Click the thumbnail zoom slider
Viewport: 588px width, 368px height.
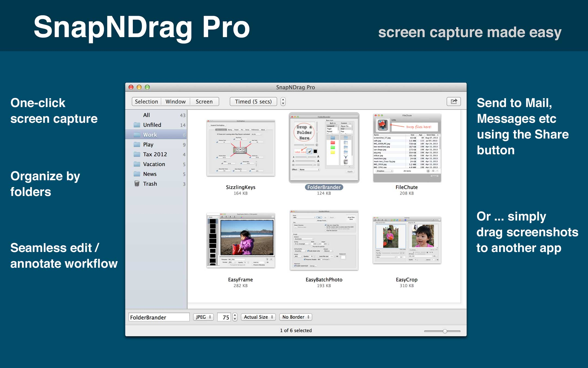tap(445, 331)
